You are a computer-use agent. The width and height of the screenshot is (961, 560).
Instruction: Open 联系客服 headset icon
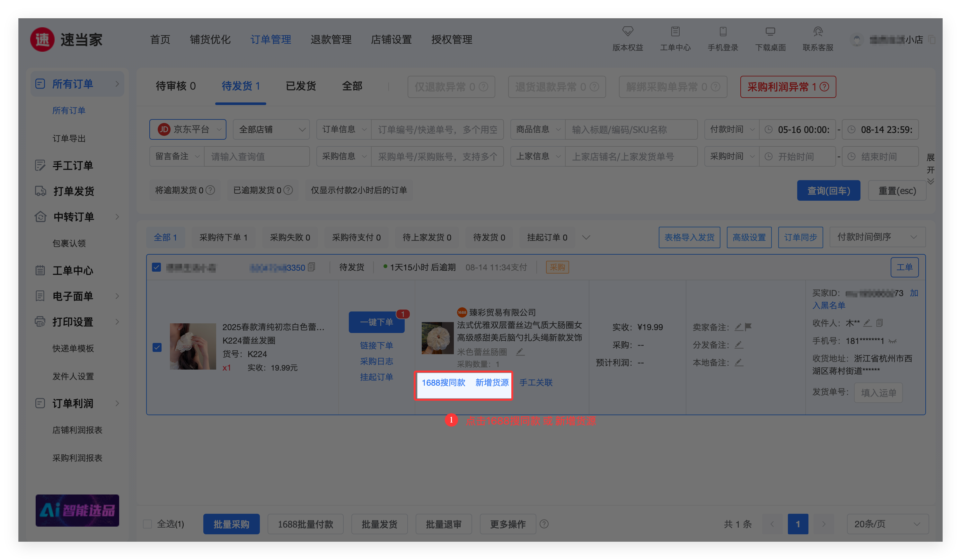[818, 31]
